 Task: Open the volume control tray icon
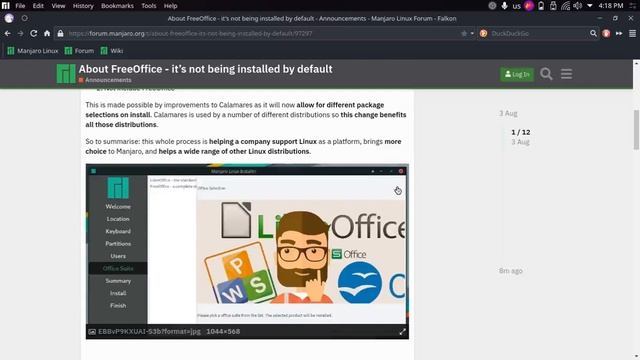[x=578, y=6]
